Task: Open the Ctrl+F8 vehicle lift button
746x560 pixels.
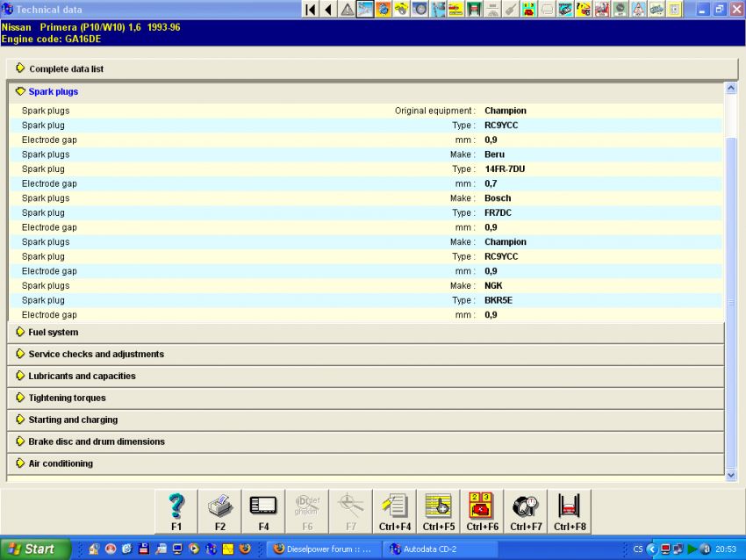Action: pyautogui.click(x=570, y=512)
